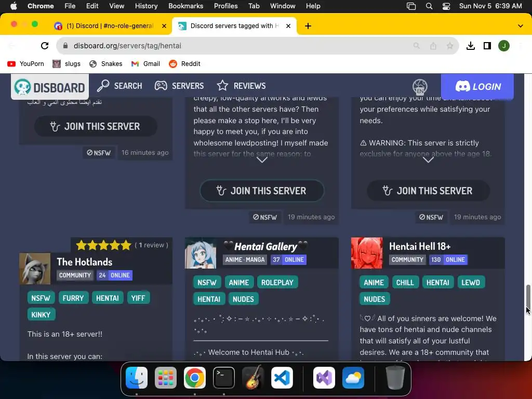Open Control Center in the menu bar
This screenshot has width=532, height=399.
pyautogui.click(x=446, y=6)
